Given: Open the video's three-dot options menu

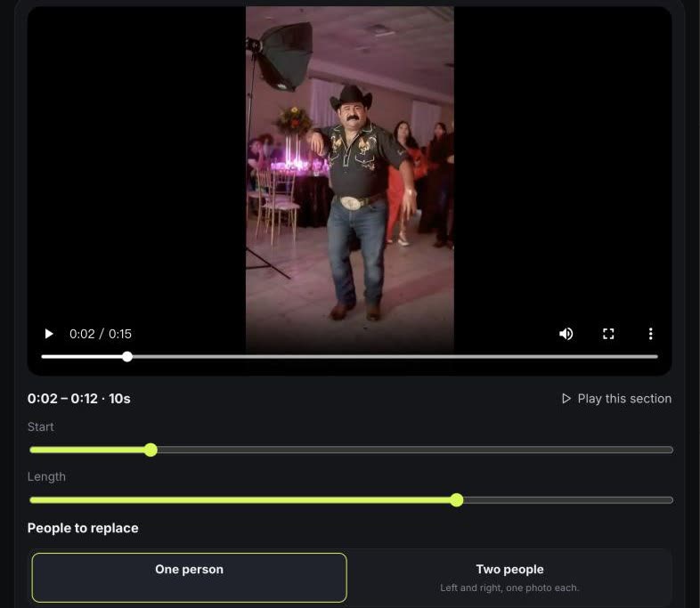Looking at the screenshot, I should tap(650, 334).
